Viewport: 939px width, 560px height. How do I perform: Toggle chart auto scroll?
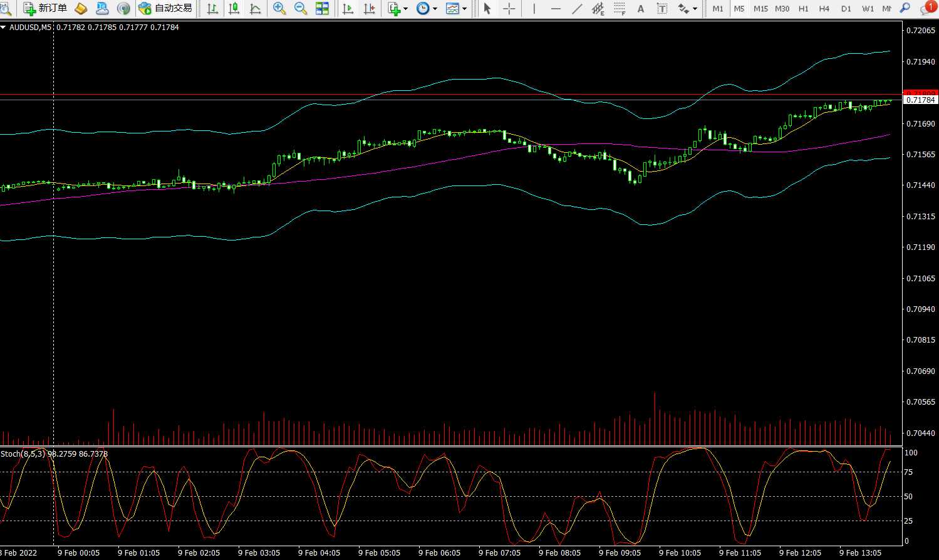pos(348,8)
